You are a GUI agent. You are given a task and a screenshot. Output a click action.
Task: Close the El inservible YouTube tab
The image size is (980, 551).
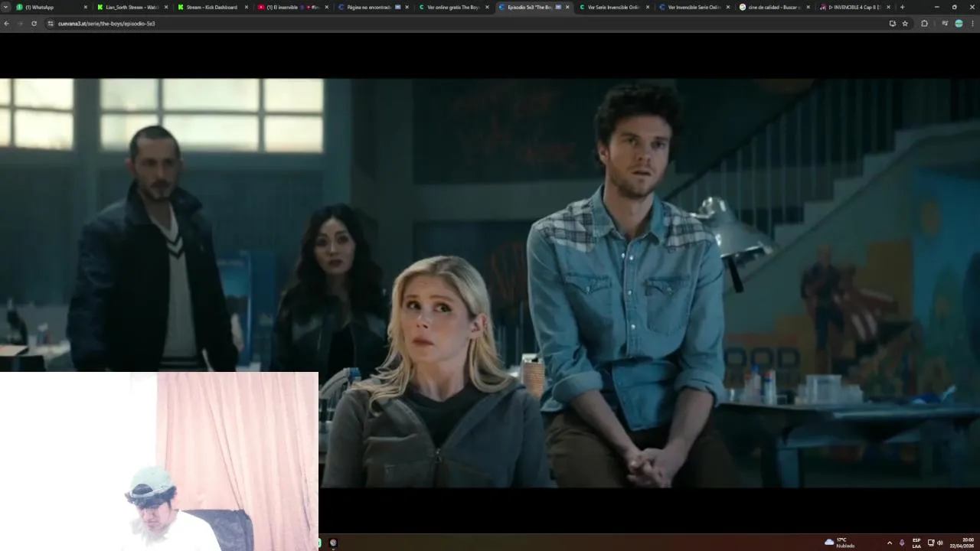click(327, 7)
